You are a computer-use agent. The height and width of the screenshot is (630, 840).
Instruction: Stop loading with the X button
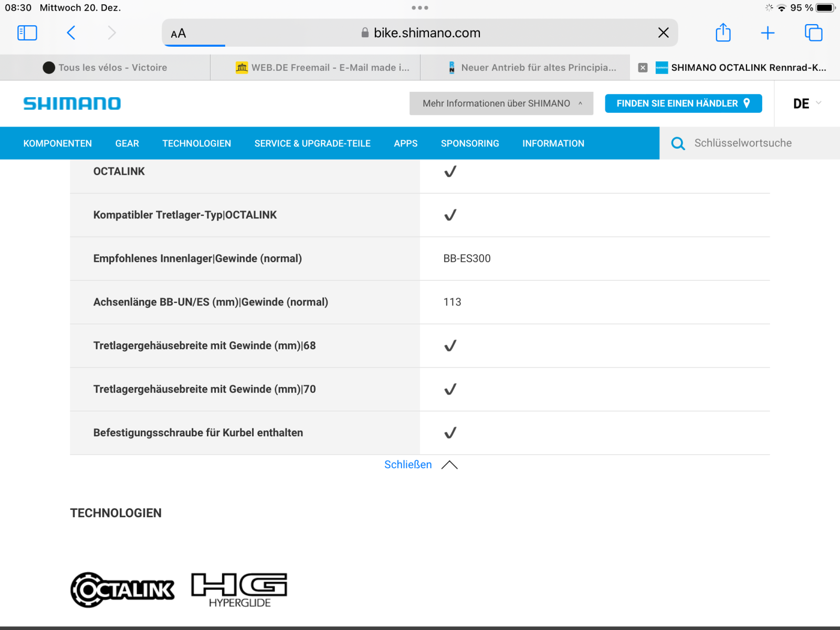664,33
